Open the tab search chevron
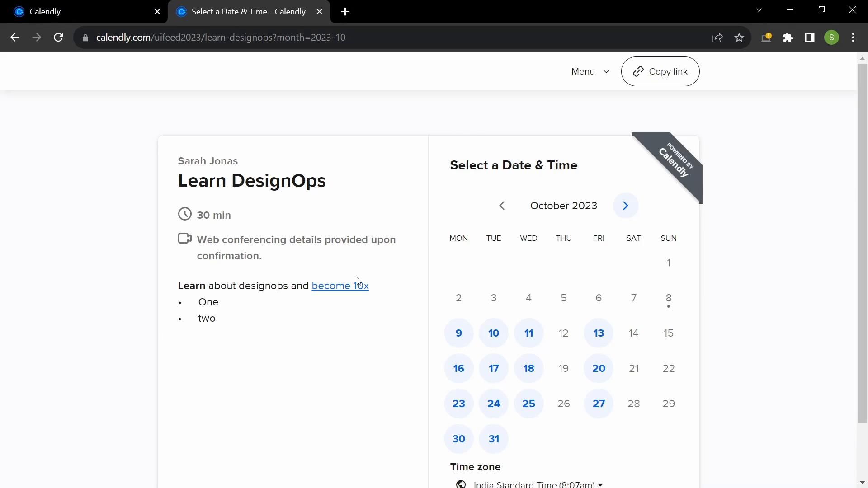868x488 pixels. pyautogui.click(x=759, y=10)
